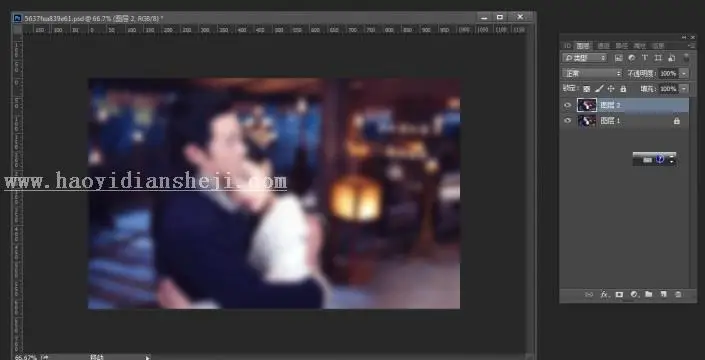Lock transparent pixels on the layer
The height and width of the screenshot is (360, 705).
pos(587,89)
